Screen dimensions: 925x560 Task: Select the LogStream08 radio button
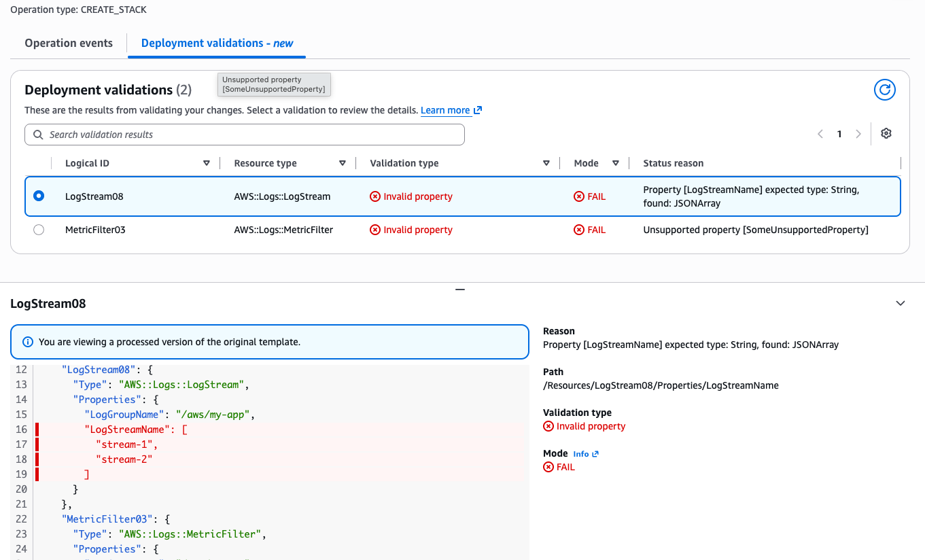click(39, 196)
